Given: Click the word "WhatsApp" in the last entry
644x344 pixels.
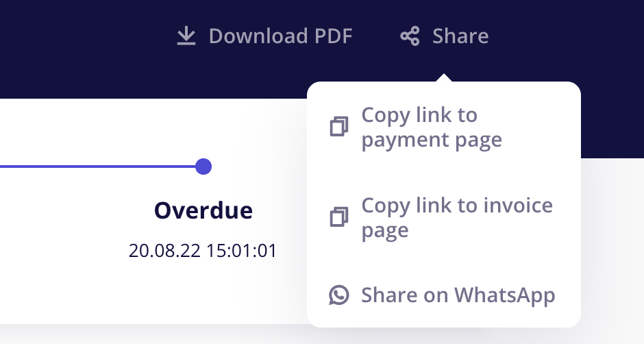Looking at the screenshot, I should tap(504, 296).
